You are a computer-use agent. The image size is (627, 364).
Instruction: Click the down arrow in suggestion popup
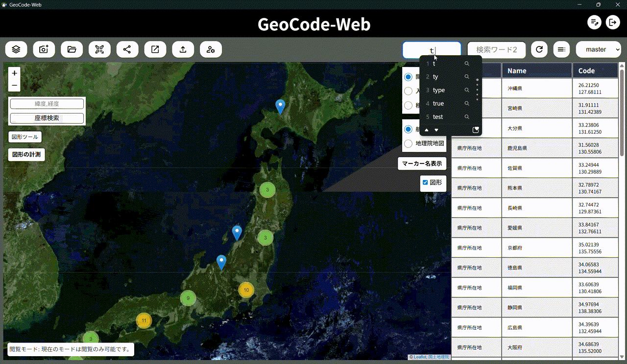436,130
